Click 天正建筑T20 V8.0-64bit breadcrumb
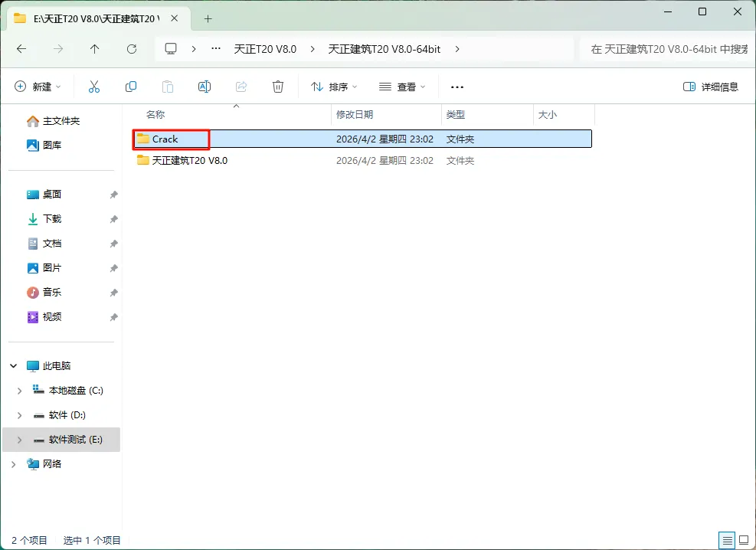This screenshot has width=756, height=550. click(385, 49)
